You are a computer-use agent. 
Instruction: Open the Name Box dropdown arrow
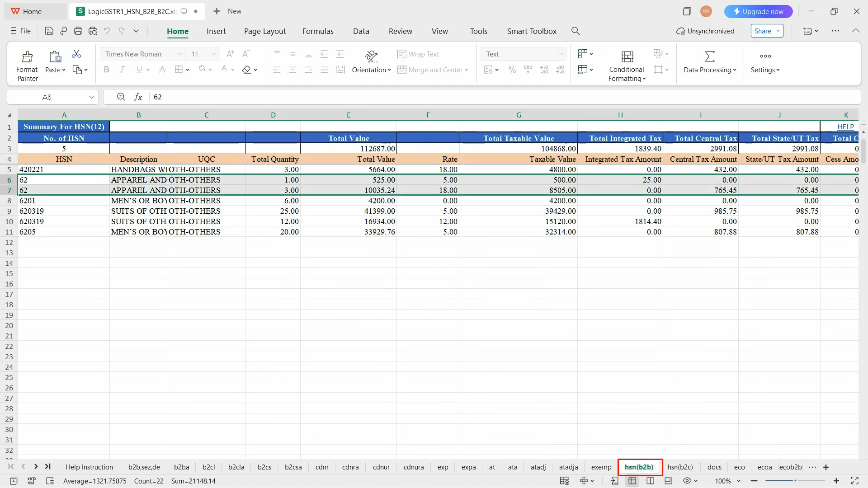(x=91, y=97)
